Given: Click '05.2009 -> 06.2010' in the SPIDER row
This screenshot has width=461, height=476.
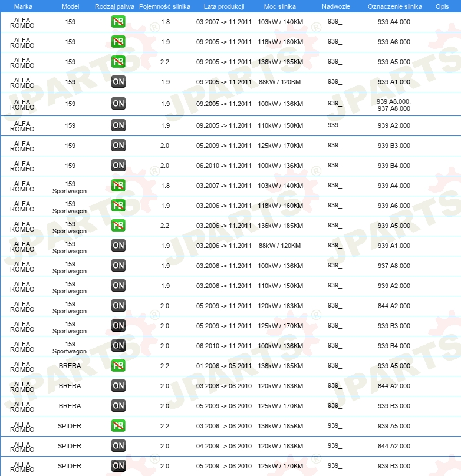Looking at the screenshot, I should point(224,466).
